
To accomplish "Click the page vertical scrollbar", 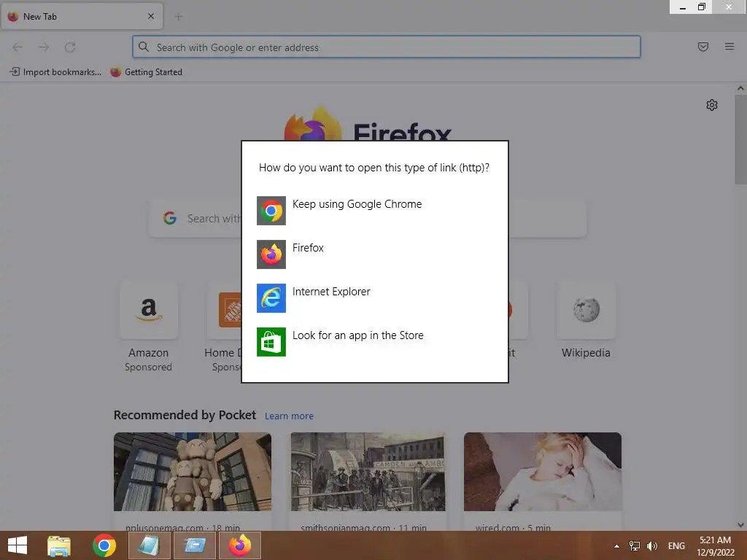I will [x=740, y=139].
